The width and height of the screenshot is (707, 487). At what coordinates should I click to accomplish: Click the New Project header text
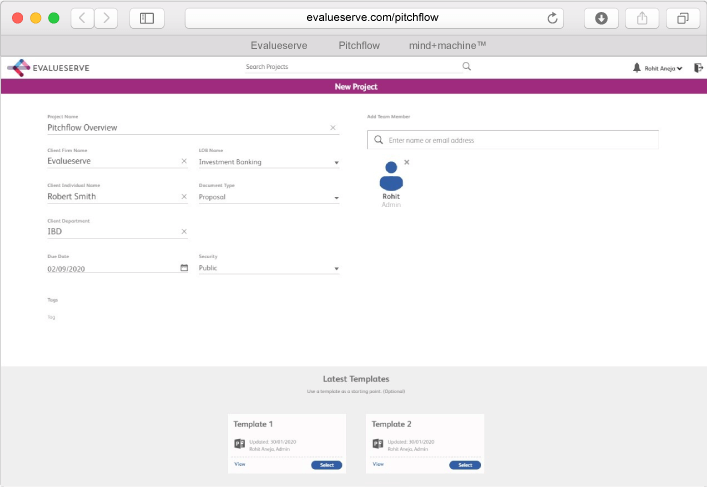pos(356,87)
